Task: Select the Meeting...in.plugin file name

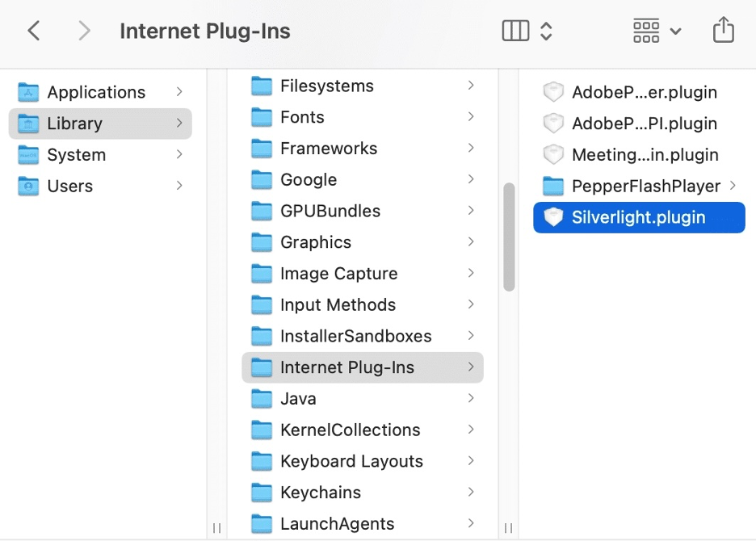Action: click(x=645, y=155)
